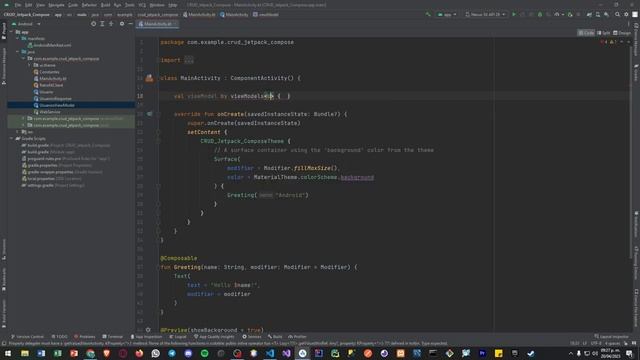
Task: Open the TODO tool window
Action: 60,337
